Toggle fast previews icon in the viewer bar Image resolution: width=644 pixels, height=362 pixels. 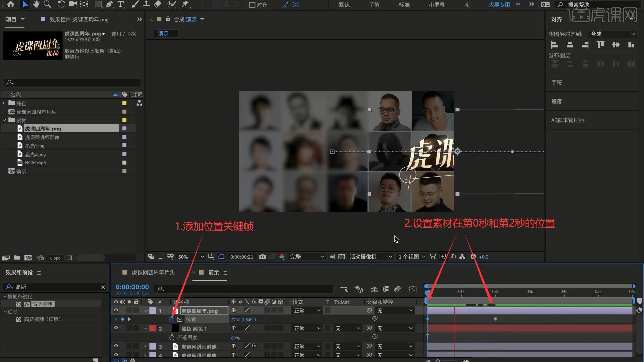[443, 257]
